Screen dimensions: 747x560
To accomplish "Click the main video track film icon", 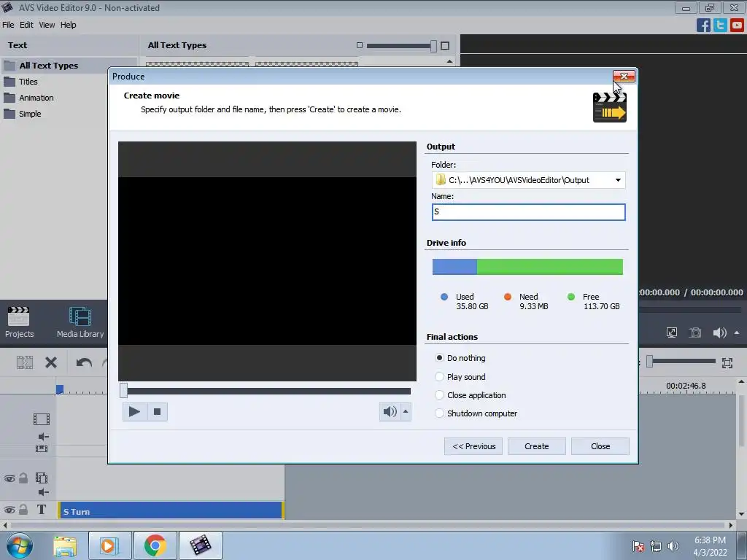I will (x=42, y=419).
